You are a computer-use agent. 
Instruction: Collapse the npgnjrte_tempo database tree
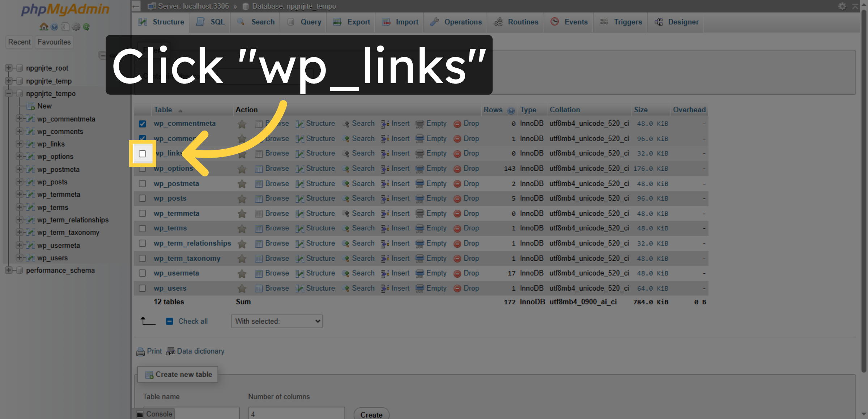click(9, 94)
